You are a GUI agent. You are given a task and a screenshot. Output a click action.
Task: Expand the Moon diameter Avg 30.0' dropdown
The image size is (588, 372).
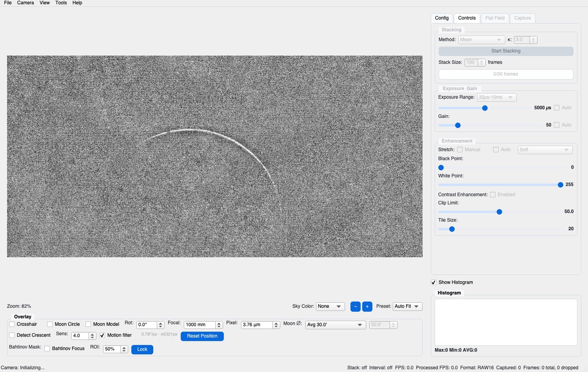pyautogui.click(x=336, y=325)
